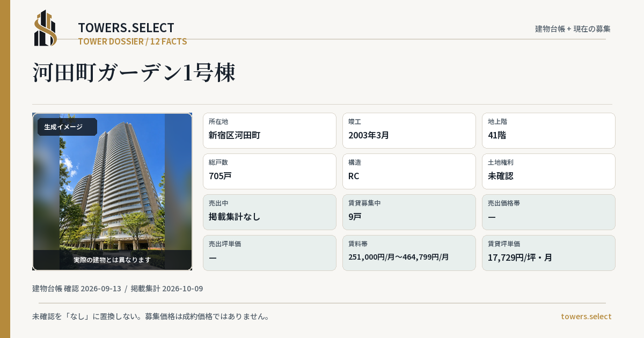The image size is (644, 338).
Task: Select the 所在地 新宿区河田町 card
Action: [x=269, y=130]
